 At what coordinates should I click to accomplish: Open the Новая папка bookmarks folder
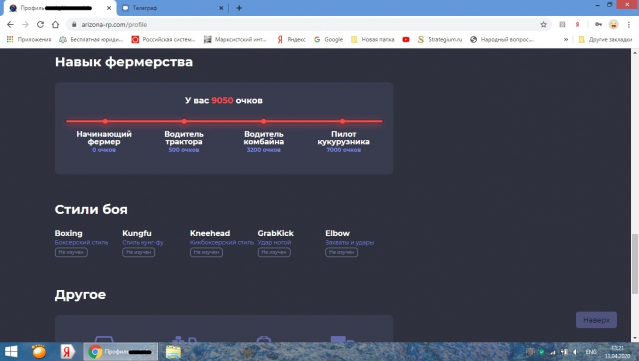[372, 40]
